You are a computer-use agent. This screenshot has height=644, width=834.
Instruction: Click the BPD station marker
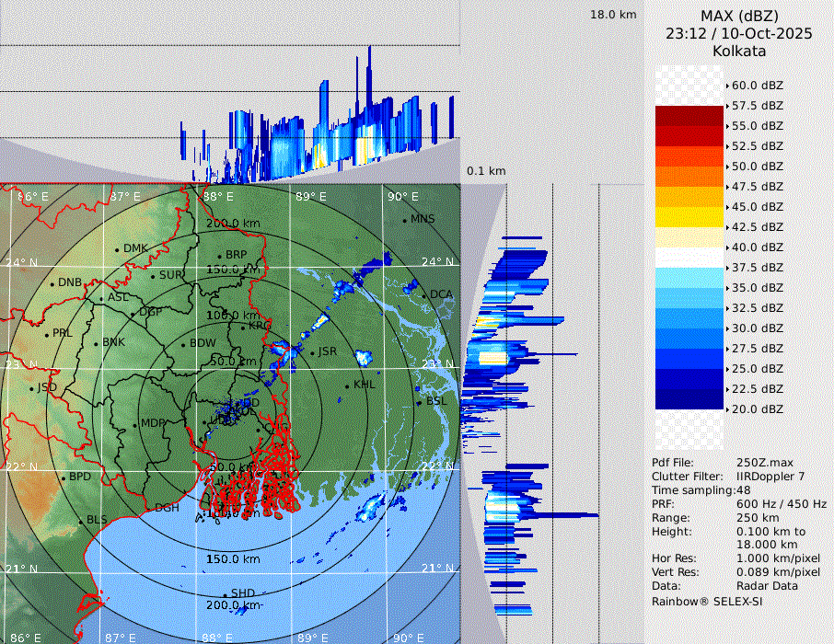tap(63, 477)
